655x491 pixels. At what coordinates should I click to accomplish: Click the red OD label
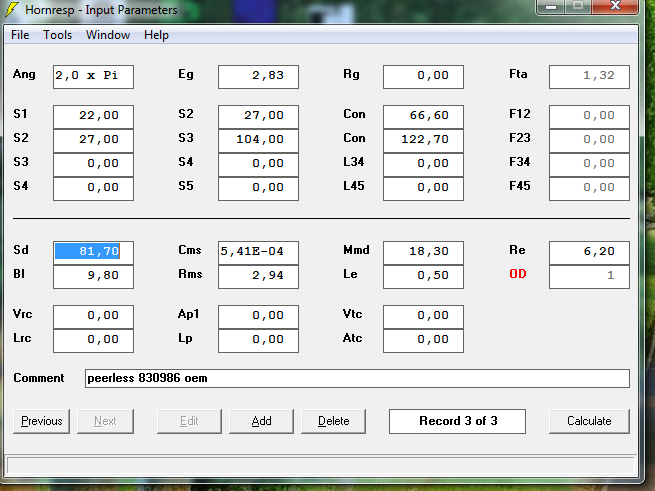click(518, 274)
